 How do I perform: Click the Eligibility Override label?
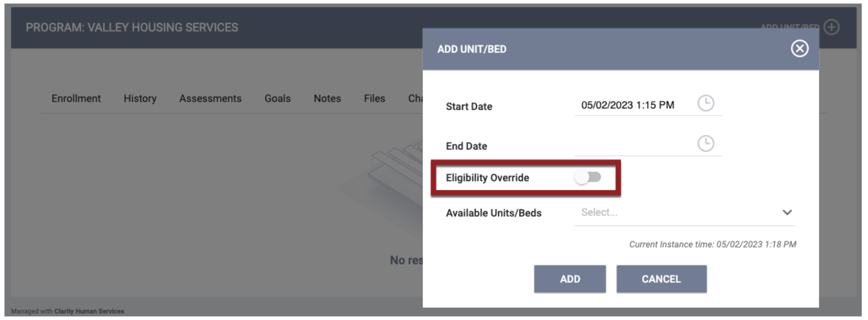point(487,178)
